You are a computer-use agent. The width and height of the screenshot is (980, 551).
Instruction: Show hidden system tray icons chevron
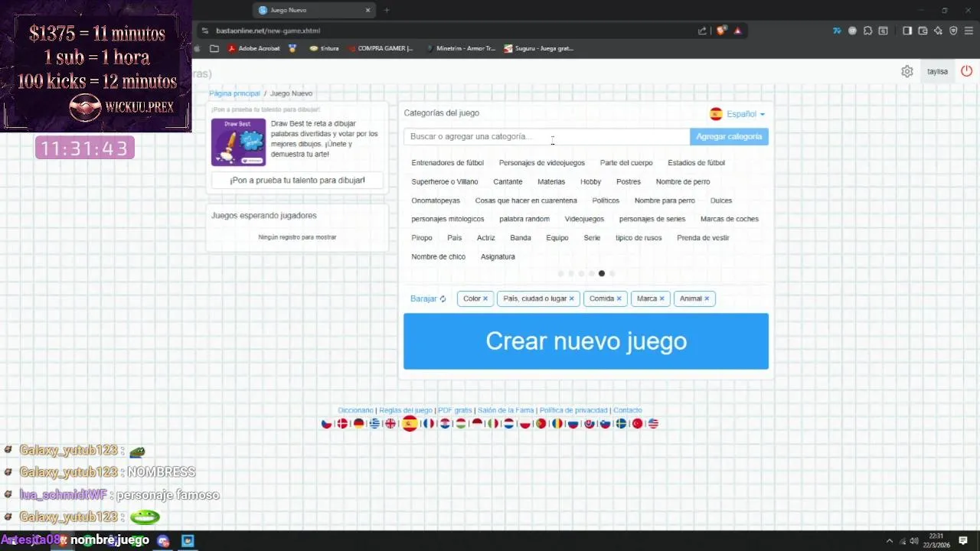point(890,541)
